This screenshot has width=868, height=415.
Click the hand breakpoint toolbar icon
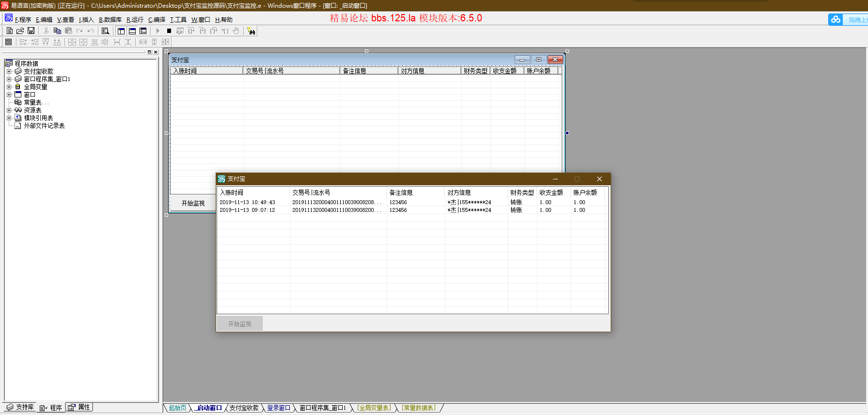pyautogui.click(x=236, y=31)
